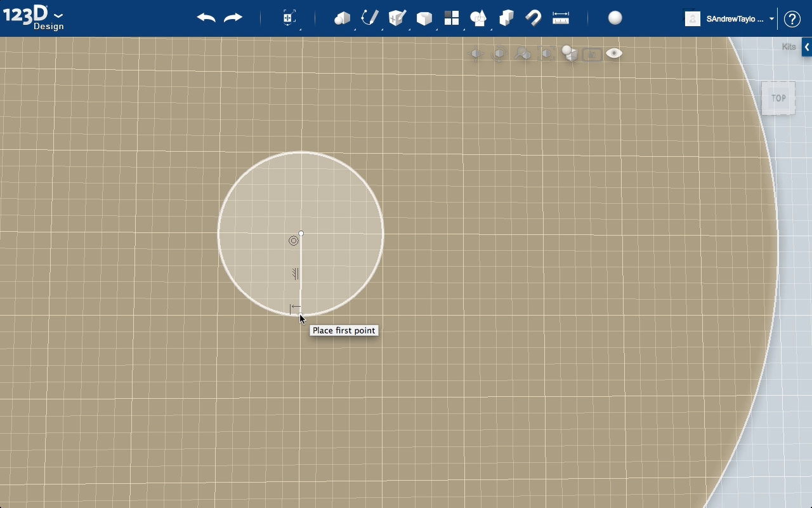Screen dimensions: 812x508
Task: Open the 123D Design application menu
Action: (x=33, y=17)
